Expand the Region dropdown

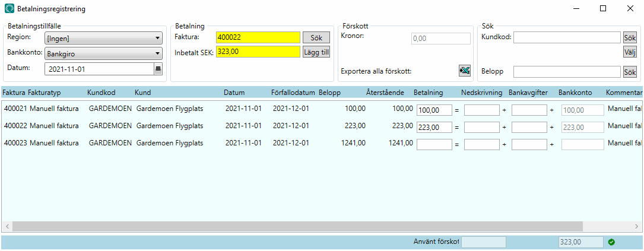pos(103,38)
